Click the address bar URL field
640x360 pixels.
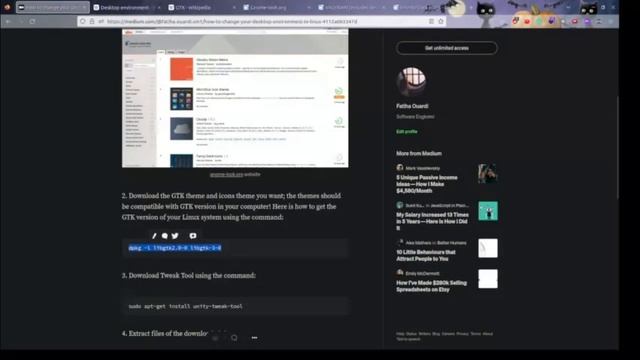tap(261, 21)
